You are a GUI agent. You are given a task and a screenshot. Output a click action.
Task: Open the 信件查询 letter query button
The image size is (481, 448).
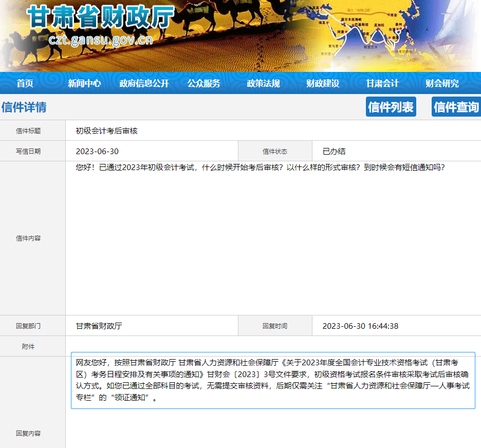pyautogui.click(x=456, y=106)
